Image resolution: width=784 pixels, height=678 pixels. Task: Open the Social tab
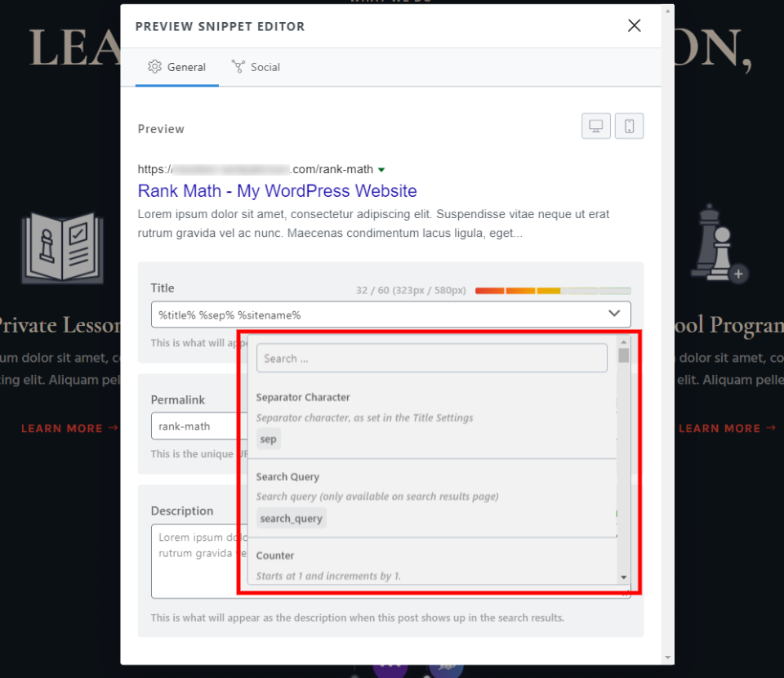click(256, 67)
